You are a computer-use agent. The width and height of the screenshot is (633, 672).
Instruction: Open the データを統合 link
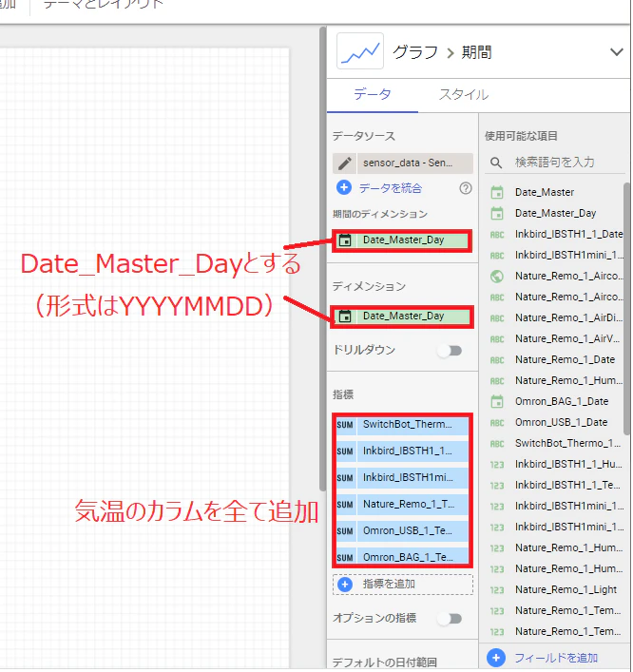coord(391,188)
